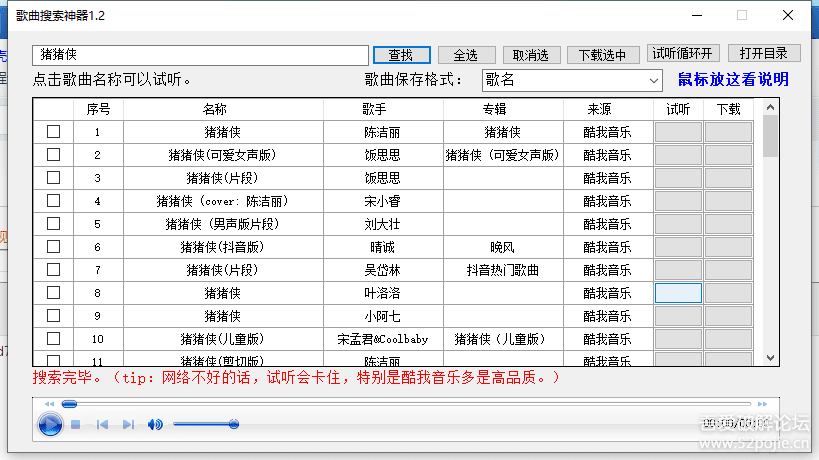Click the 来源 column header
This screenshot has width=819, height=460.
pyautogui.click(x=608, y=109)
